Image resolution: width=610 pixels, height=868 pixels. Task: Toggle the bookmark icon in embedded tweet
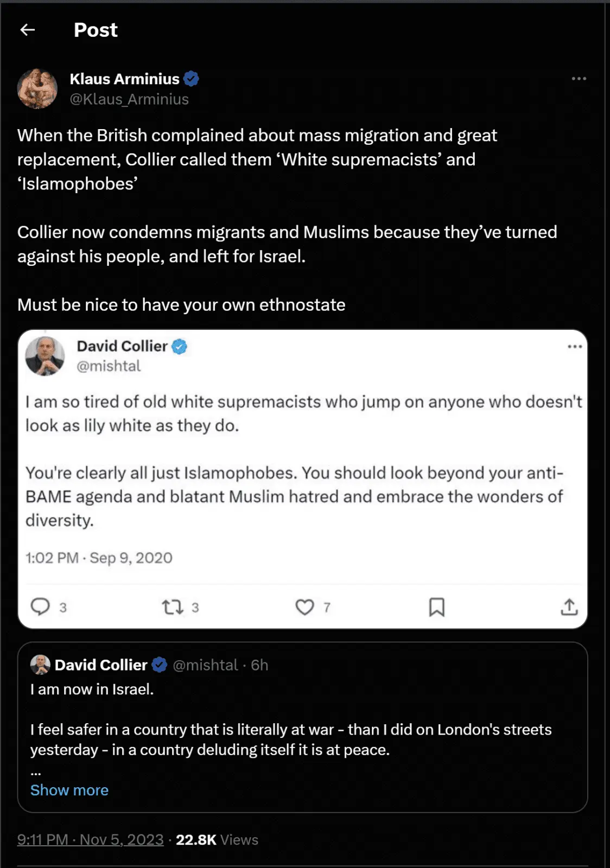tap(436, 607)
